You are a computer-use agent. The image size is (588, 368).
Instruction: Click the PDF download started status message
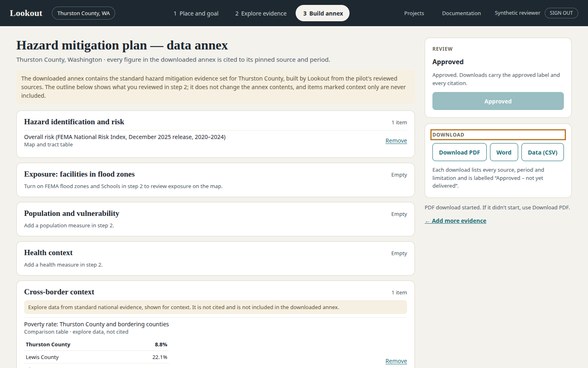pos(497,208)
